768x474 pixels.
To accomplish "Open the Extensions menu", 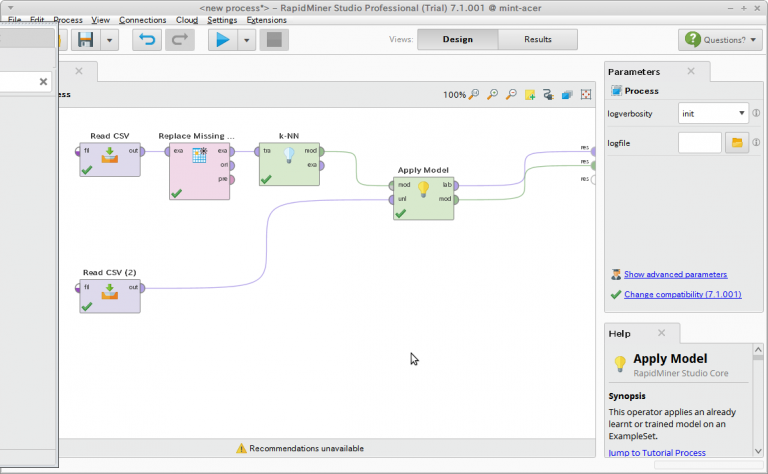I will 266,20.
